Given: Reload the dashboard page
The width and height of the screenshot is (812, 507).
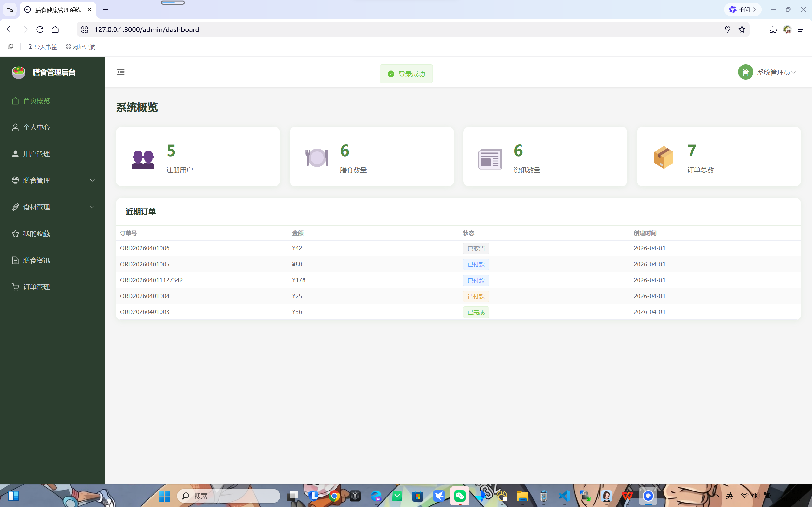Looking at the screenshot, I should (x=40, y=29).
